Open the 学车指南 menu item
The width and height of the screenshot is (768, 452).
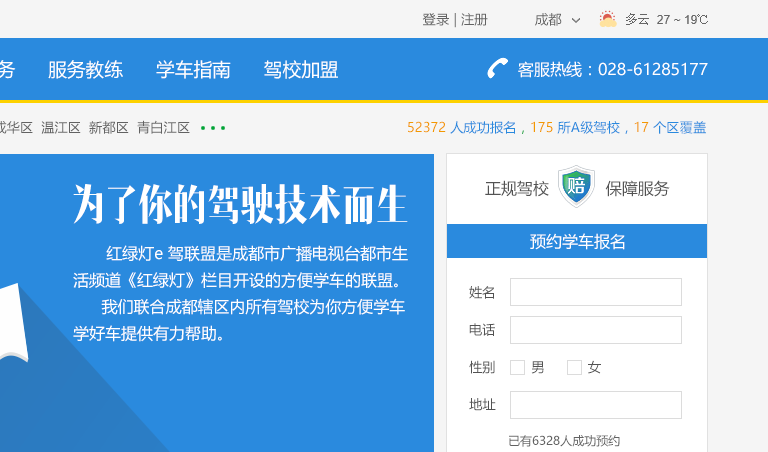tap(193, 70)
